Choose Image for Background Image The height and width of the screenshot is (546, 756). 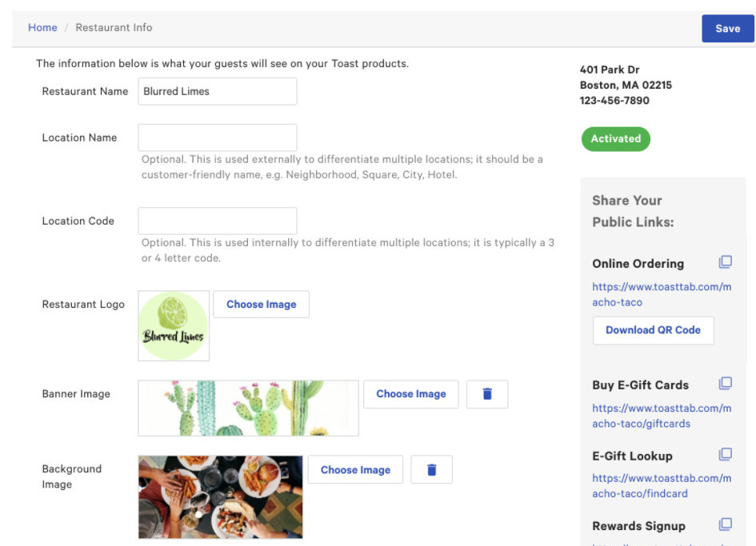point(355,469)
